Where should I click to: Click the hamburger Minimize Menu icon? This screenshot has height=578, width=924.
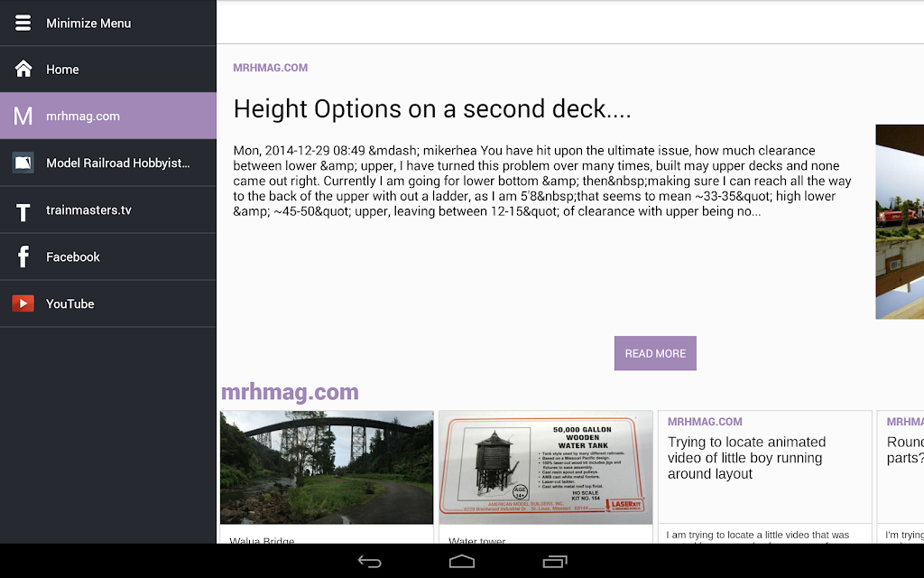(23, 23)
